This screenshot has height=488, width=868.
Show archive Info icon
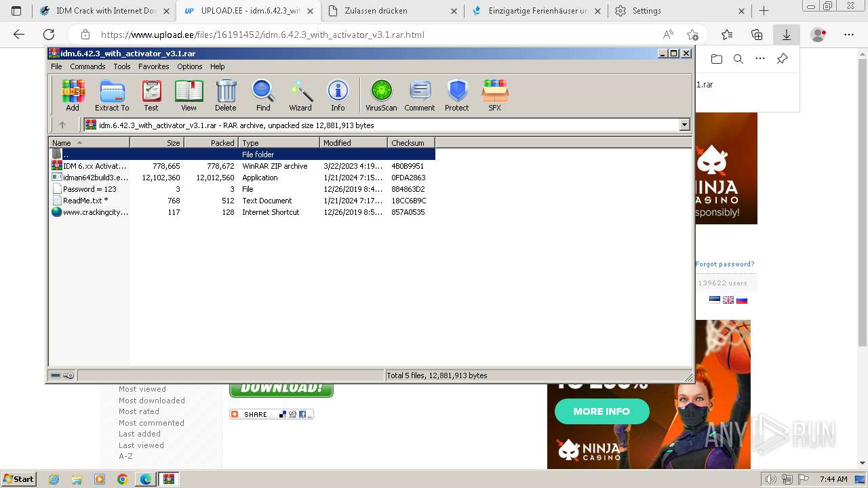click(338, 95)
